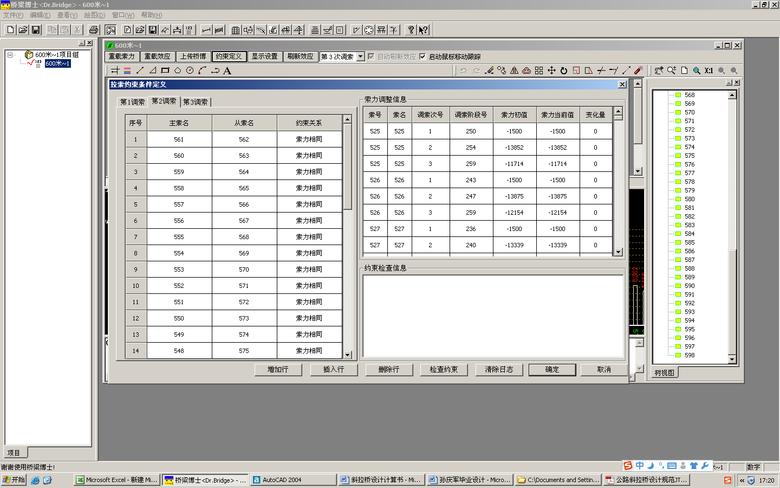Switch to the 第1调索 tab
780x488 pixels.
coord(133,102)
